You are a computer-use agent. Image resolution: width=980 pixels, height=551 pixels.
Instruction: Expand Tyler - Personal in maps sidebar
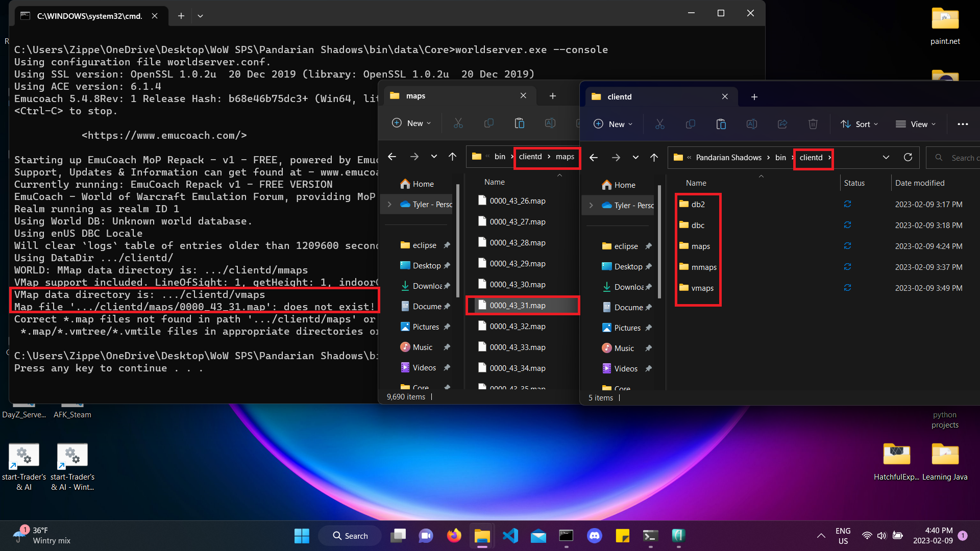tap(389, 204)
